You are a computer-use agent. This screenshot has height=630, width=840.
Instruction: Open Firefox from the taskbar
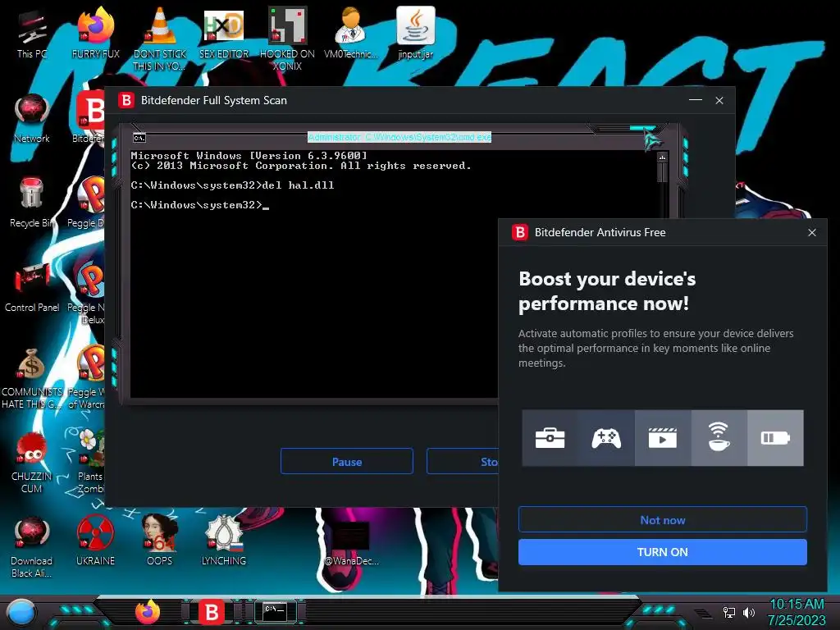[148, 612]
